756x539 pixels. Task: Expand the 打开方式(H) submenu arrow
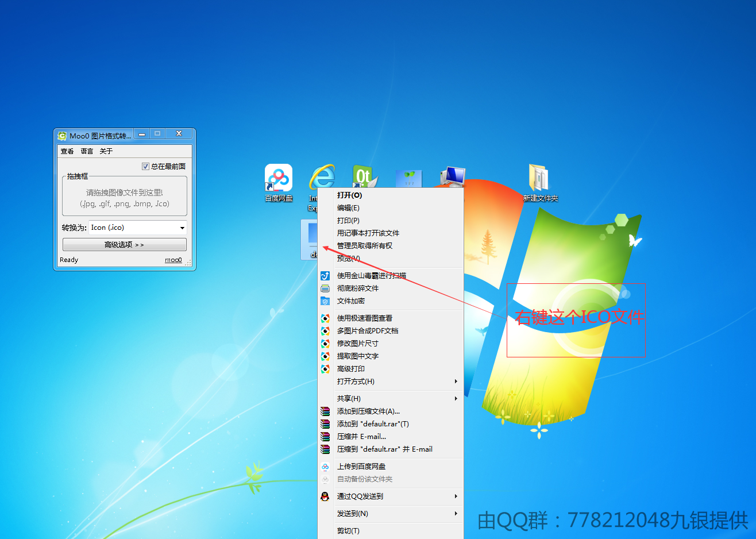tap(456, 382)
